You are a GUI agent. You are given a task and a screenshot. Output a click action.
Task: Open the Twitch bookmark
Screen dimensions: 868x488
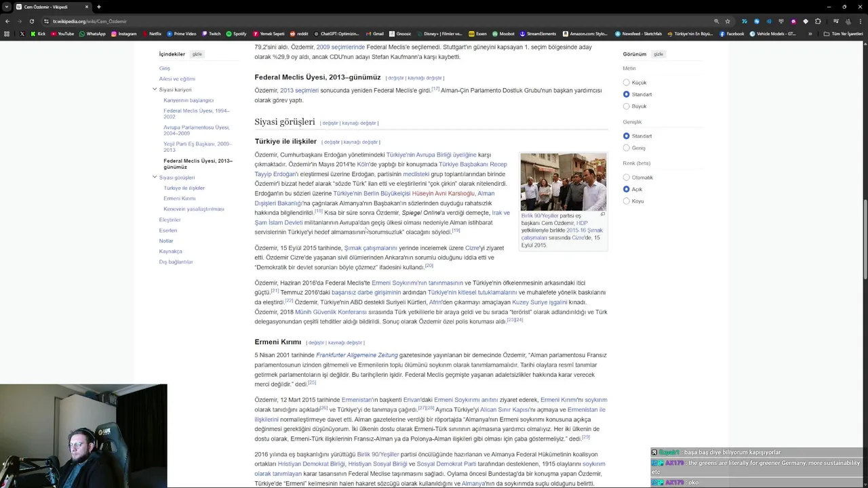[x=212, y=33]
